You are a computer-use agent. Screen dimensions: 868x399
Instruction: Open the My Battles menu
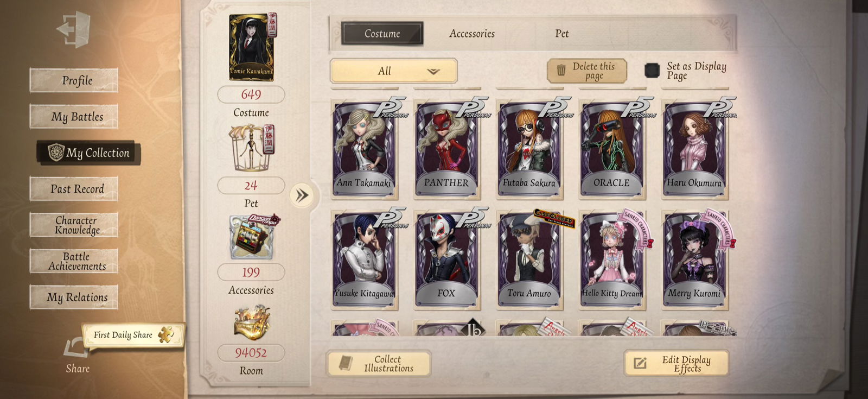pyautogui.click(x=74, y=117)
